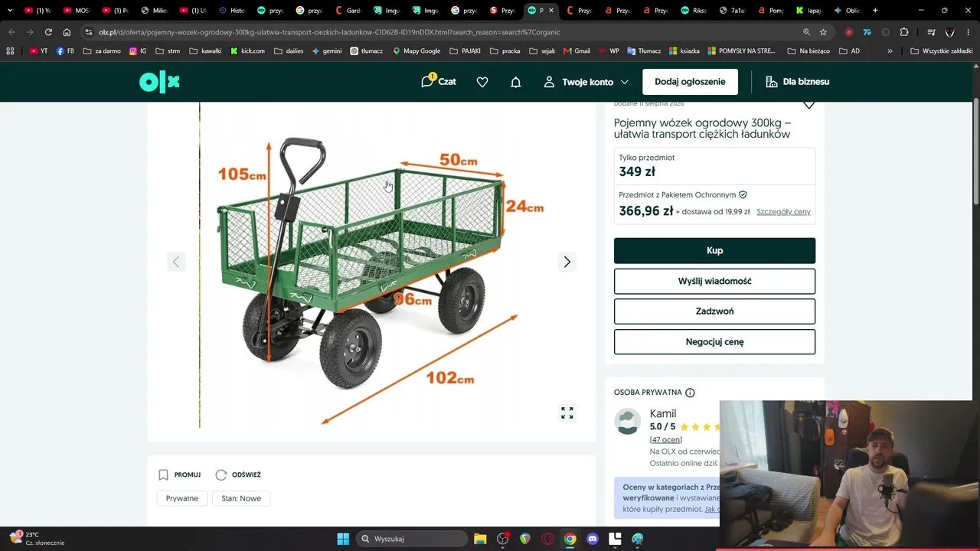980x551 pixels.
Task: Open the Windows Start menu
Action: pos(343,539)
